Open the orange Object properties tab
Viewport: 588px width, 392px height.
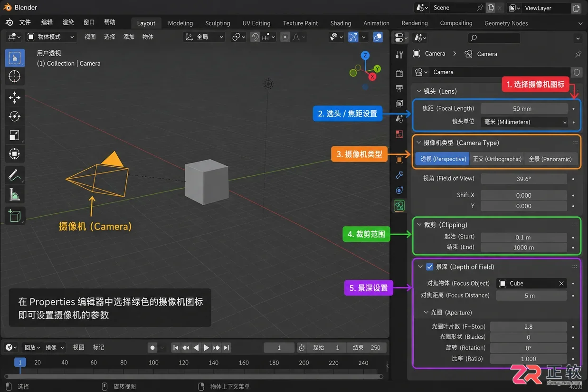(399, 160)
